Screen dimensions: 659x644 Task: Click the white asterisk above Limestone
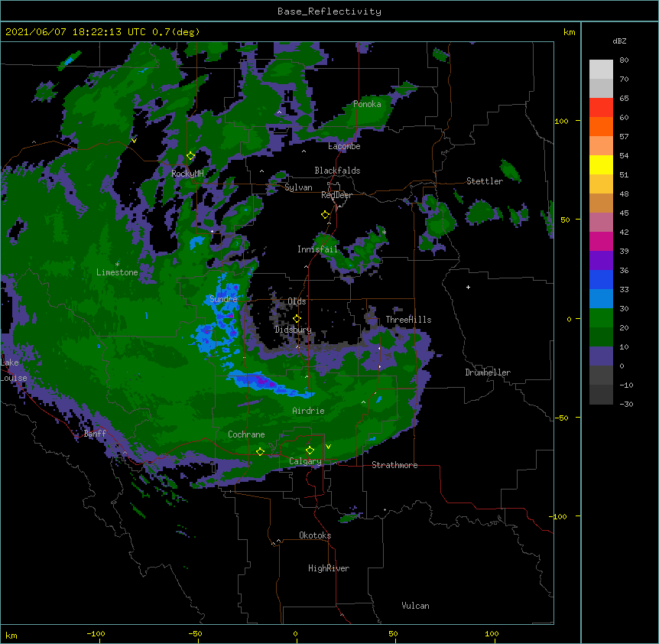click(117, 264)
